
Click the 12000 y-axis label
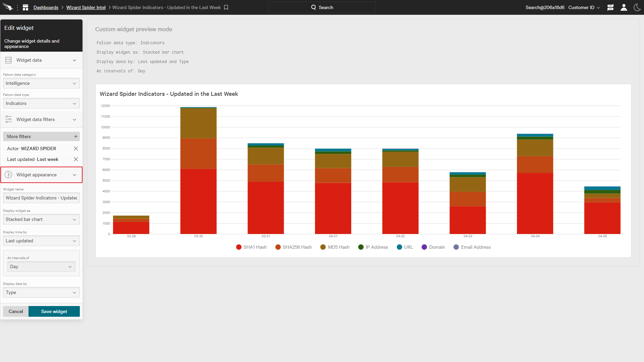(105, 106)
